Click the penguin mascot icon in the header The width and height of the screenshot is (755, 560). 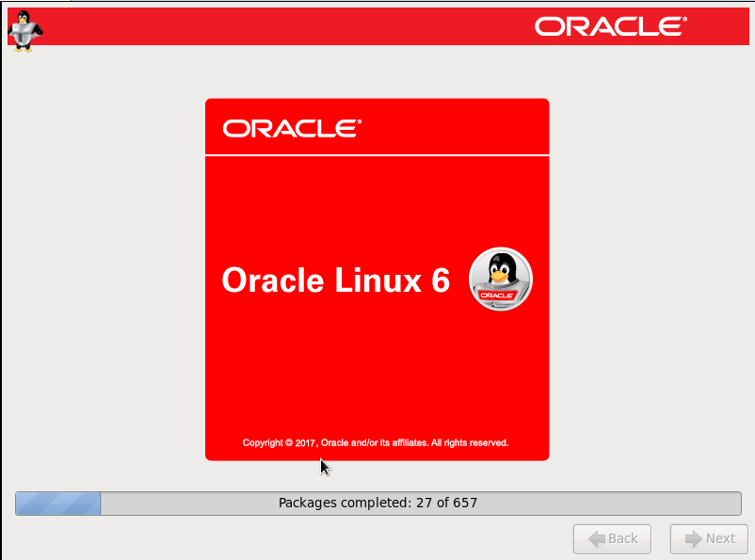coord(24,31)
